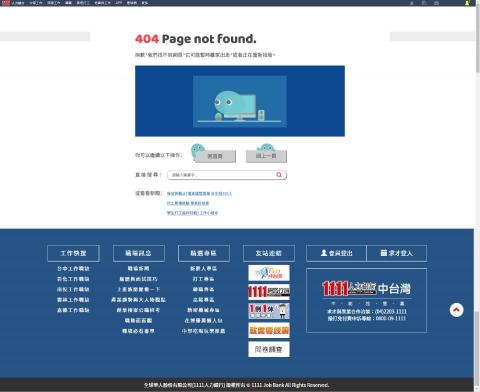This screenshot has width=480, height=392.
Task: Open 彰化工作職缺 footer link
Action: (x=73, y=279)
